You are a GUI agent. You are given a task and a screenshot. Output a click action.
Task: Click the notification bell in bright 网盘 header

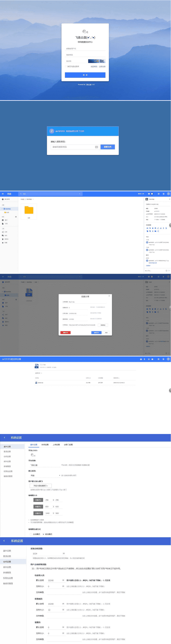164,194
